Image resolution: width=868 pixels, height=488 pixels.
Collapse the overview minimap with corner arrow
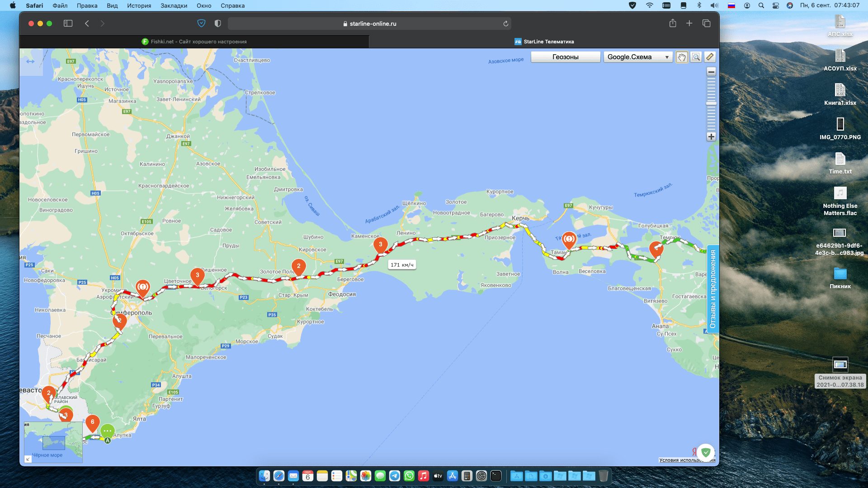pos(28,459)
